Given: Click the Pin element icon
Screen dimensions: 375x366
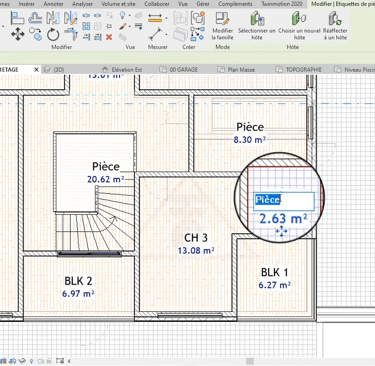Looking at the screenshot, I should point(109,26).
